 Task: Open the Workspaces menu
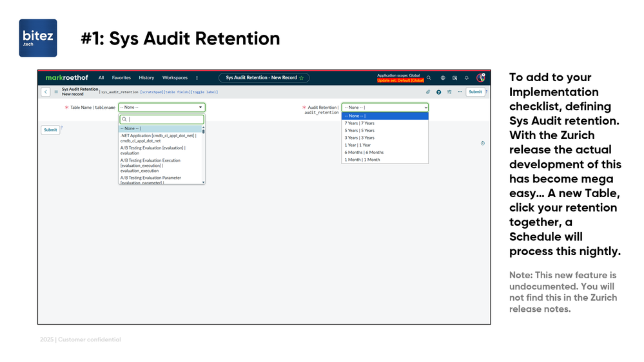pos(175,77)
